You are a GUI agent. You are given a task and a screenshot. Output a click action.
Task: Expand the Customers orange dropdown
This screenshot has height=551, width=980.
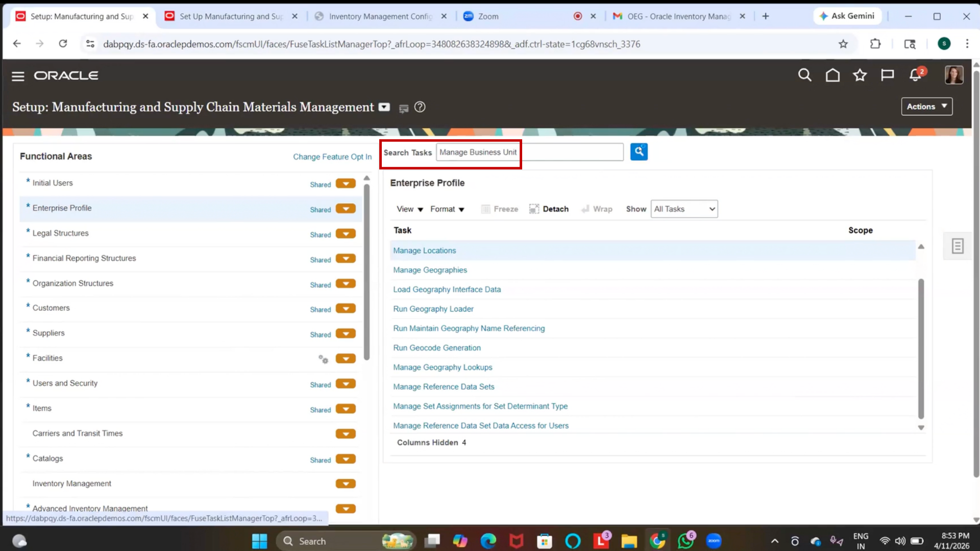[x=346, y=309]
